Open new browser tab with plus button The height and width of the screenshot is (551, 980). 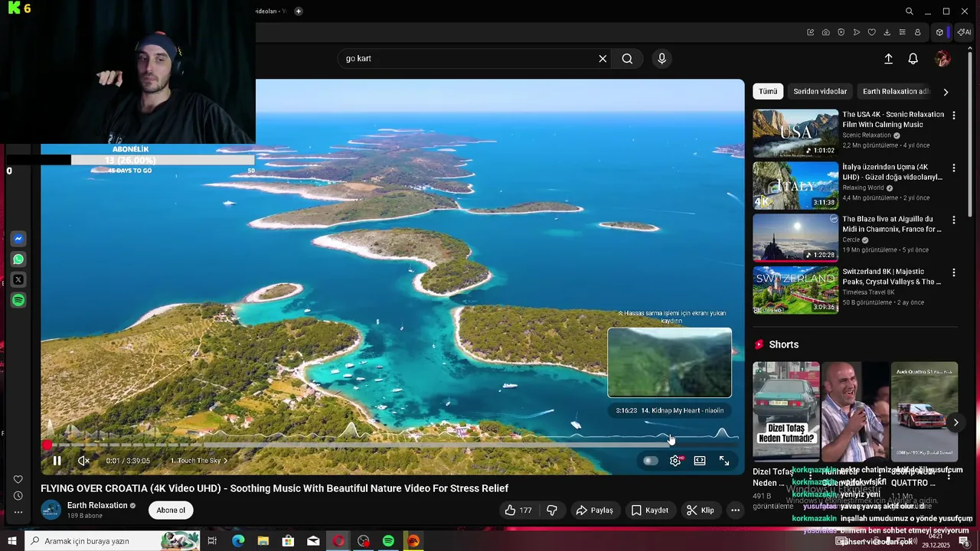click(299, 11)
